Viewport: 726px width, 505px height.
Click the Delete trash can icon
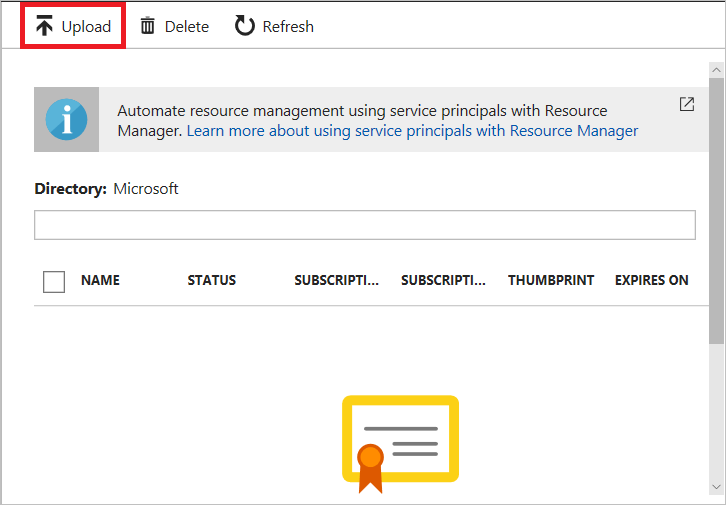(148, 26)
